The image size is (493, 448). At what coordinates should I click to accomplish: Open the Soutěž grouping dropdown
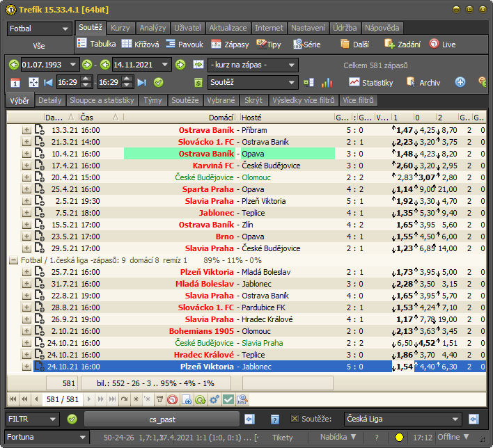(x=253, y=82)
